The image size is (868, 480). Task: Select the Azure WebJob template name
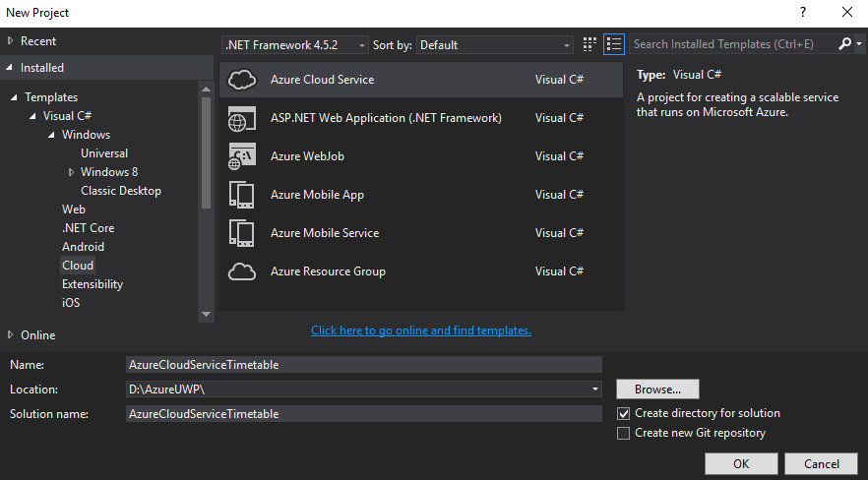coord(307,156)
